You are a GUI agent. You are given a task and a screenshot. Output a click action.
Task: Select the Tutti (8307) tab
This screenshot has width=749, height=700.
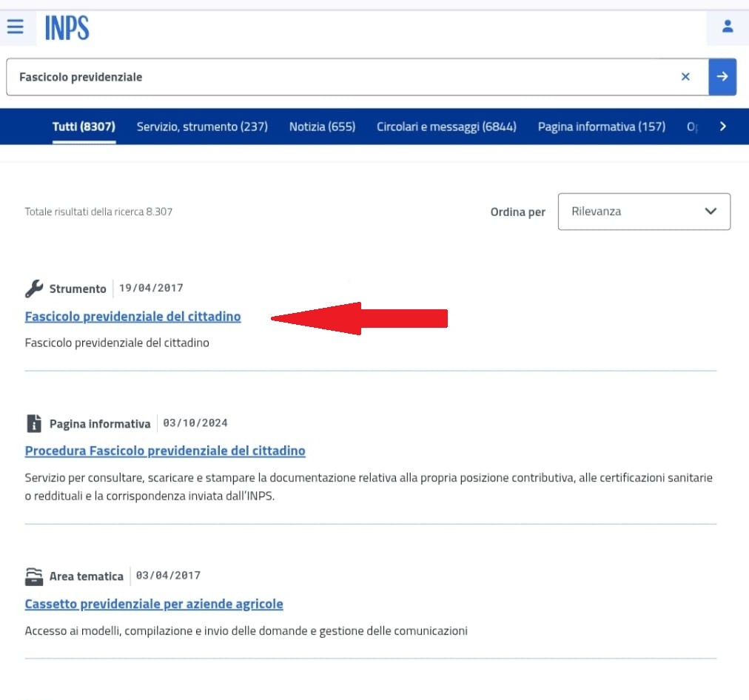(x=84, y=127)
